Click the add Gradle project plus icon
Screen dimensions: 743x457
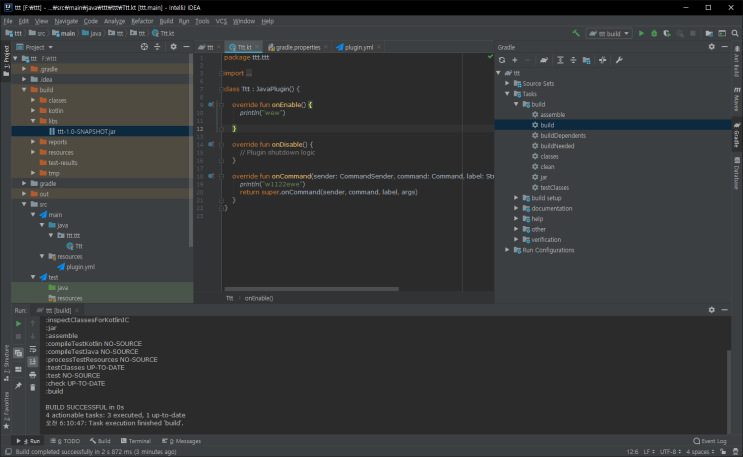coord(515,60)
